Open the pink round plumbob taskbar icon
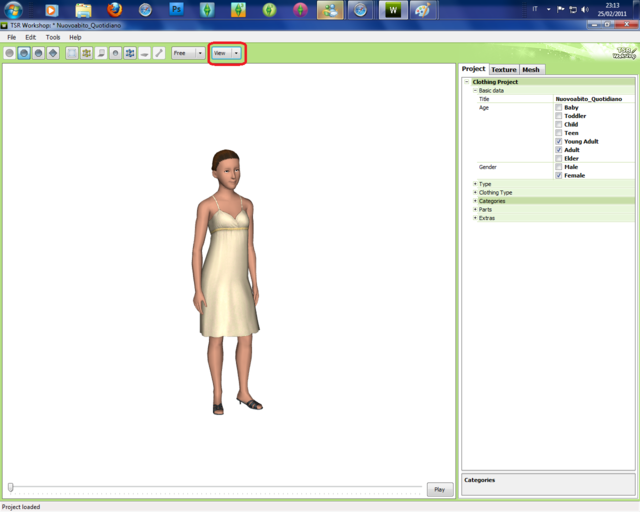This screenshot has width=640, height=512. pos(300,10)
